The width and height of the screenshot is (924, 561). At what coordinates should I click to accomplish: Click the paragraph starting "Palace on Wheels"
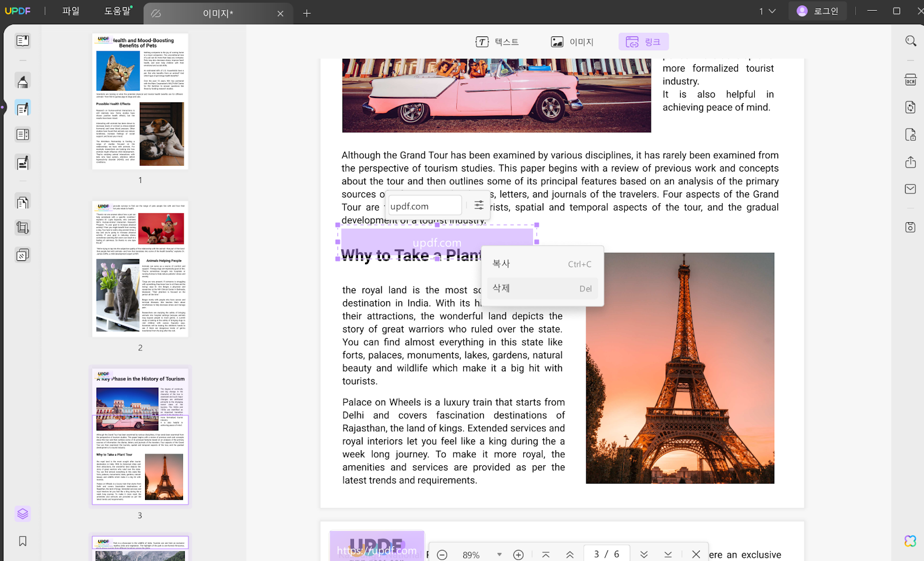[x=454, y=442]
